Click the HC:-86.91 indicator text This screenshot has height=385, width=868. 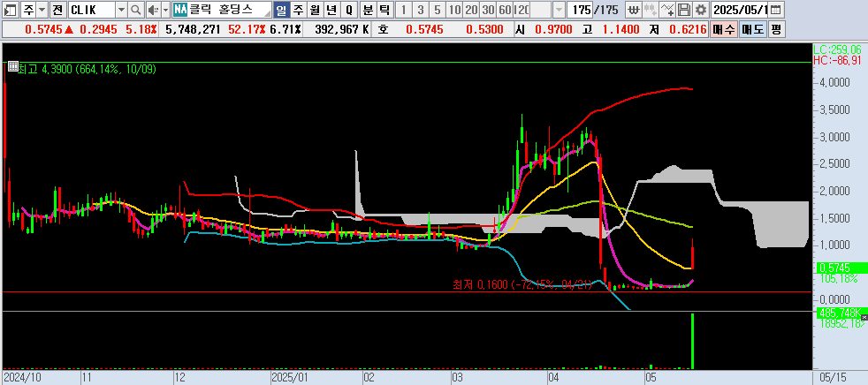pyautogui.click(x=837, y=60)
